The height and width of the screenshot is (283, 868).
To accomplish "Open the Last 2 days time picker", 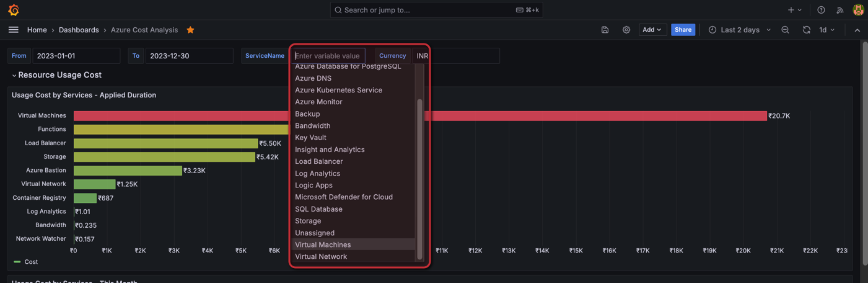I will point(740,30).
